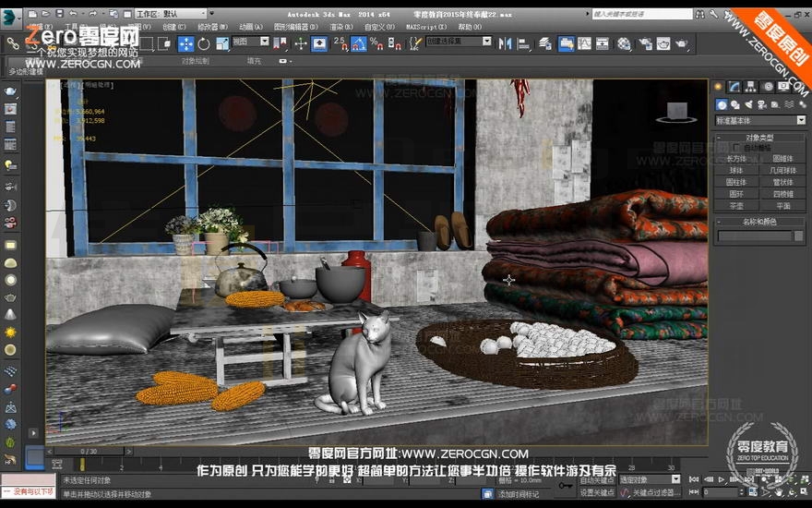Open the 工作区 workspace dropdown
This screenshot has height=508, width=812.
(x=171, y=14)
